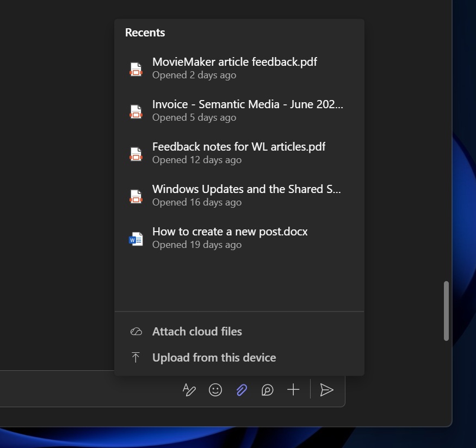The height and width of the screenshot is (448, 476).
Task: Click 'Opened 16 days ago' text
Action: click(197, 202)
